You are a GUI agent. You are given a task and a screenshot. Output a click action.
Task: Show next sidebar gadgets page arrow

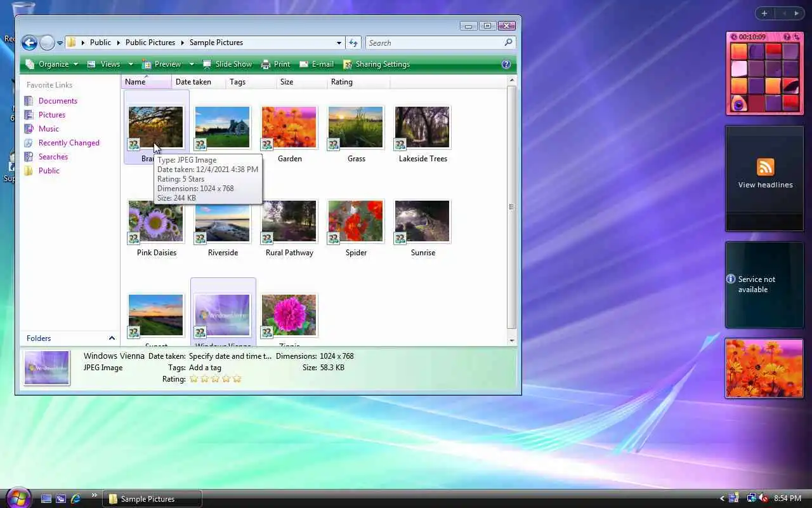(796, 13)
